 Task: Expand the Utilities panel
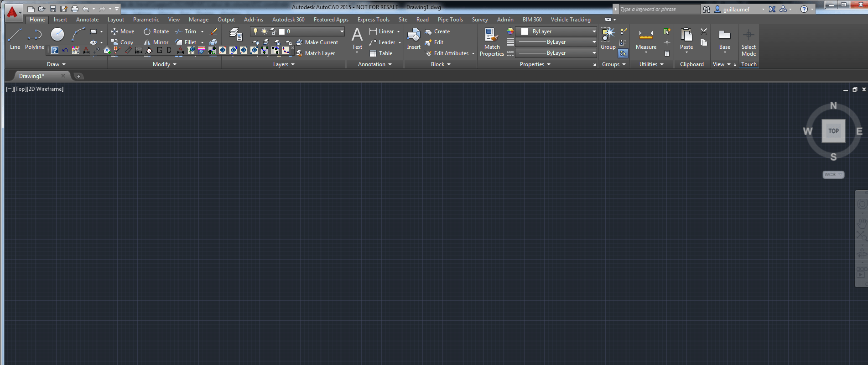point(651,64)
